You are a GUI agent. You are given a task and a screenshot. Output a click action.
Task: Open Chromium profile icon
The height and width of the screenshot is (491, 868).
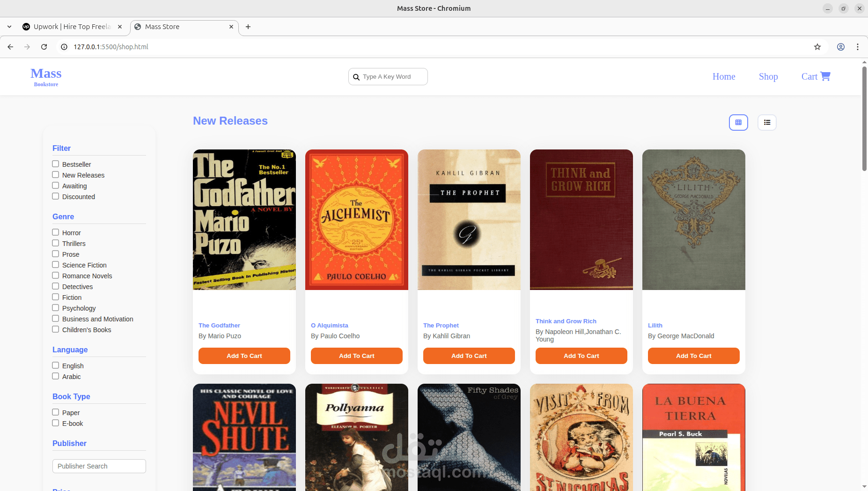click(841, 47)
